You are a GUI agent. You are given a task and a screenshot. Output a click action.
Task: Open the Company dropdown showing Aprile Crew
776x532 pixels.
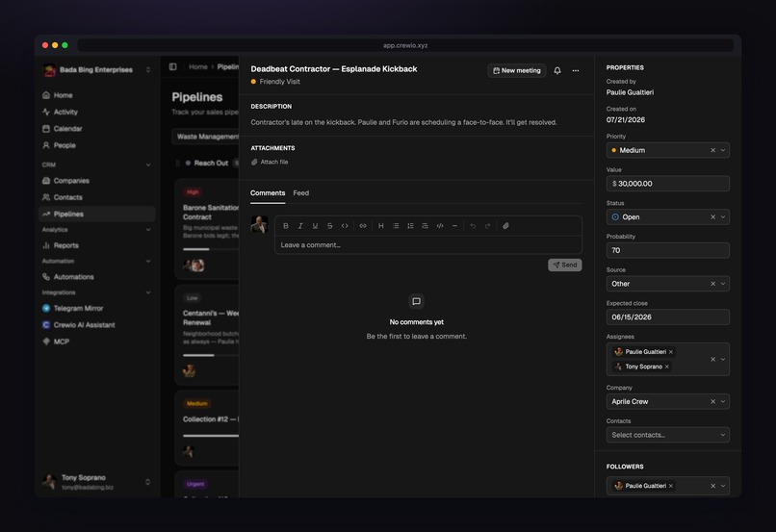667,401
